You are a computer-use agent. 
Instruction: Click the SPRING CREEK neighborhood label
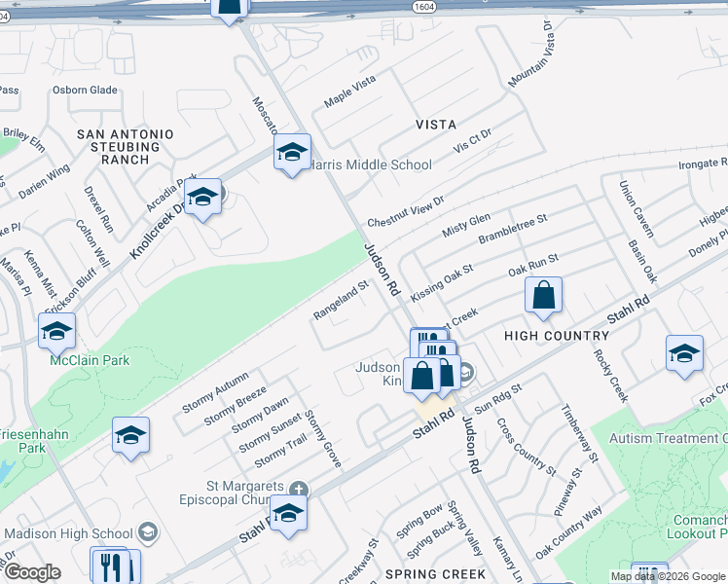click(435, 574)
